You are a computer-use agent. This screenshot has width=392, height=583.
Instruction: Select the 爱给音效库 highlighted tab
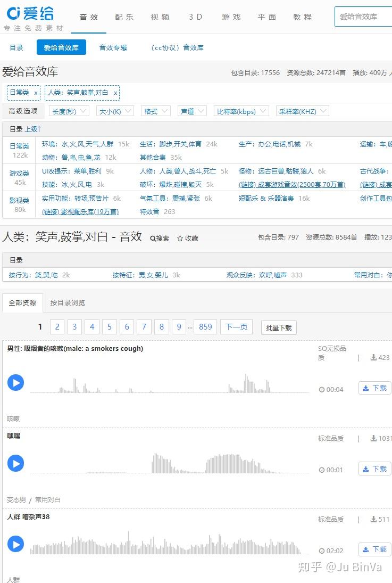(61, 47)
